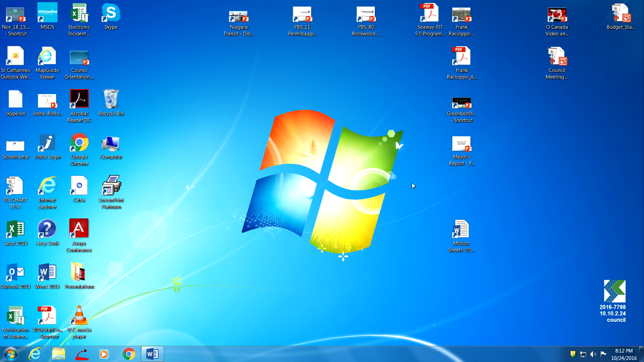
Task: Open Budget_Sta presentation file
Action: click(x=620, y=17)
